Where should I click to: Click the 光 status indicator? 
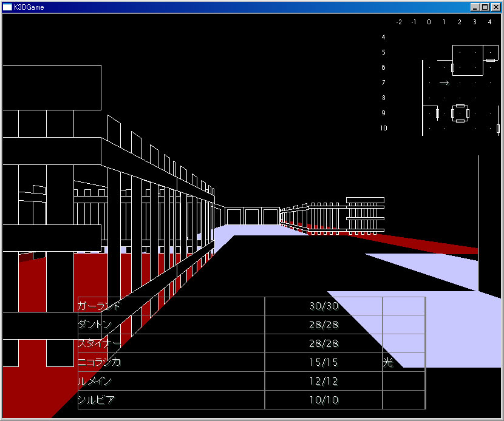click(388, 362)
